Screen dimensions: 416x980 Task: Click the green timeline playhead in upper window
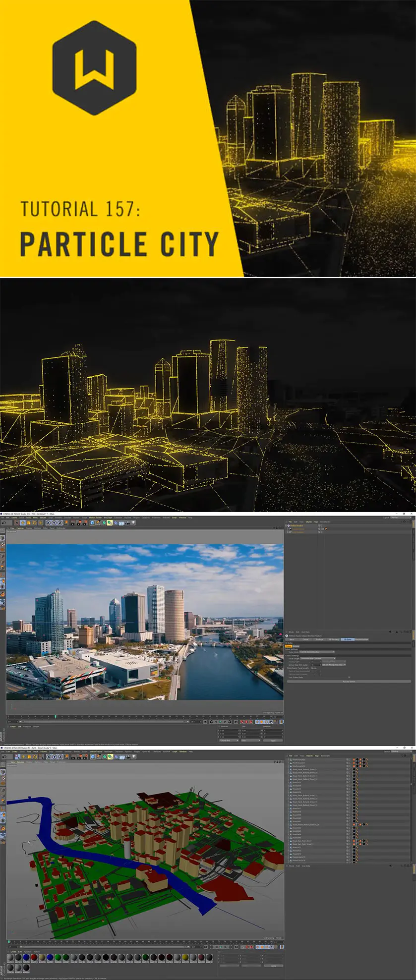point(56,716)
